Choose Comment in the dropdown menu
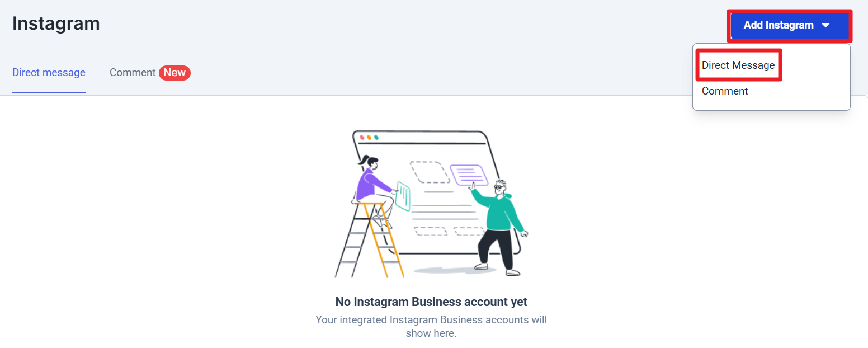The height and width of the screenshot is (348, 868). click(725, 91)
